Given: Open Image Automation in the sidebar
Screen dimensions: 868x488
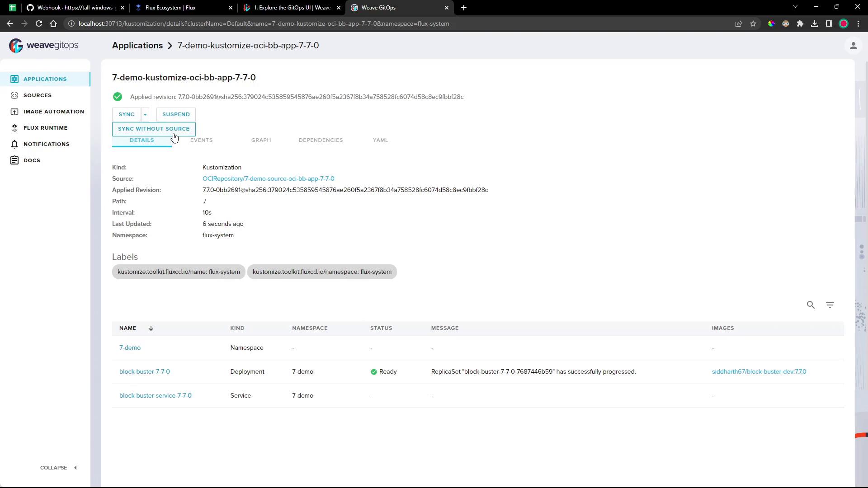Looking at the screenshot, I should [x=47, y=112].
